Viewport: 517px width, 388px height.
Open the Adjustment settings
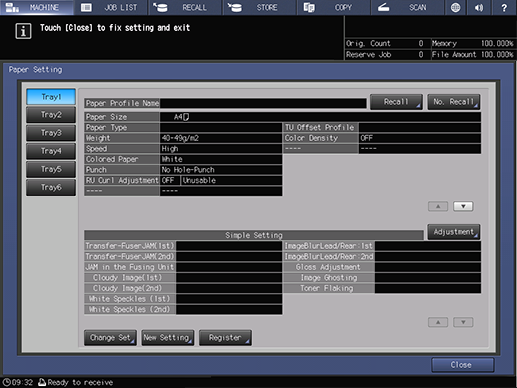pos(454,232)
